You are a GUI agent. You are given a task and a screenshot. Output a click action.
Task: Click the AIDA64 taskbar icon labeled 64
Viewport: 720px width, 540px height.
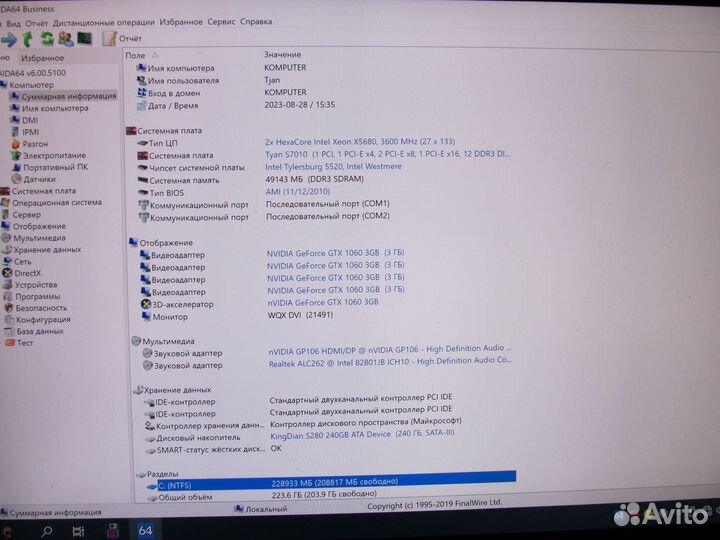(x=145, y=531)
